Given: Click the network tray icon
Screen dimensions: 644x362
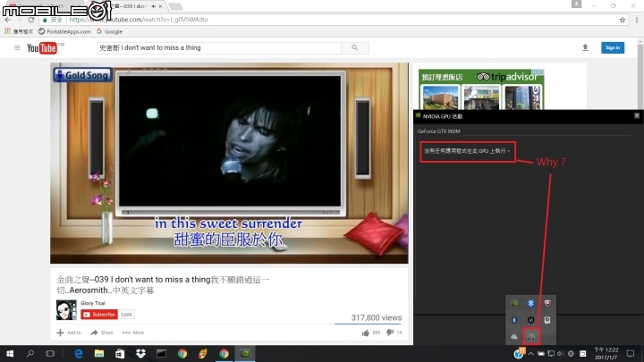Looking at the screenshot, I should [551, 353].
